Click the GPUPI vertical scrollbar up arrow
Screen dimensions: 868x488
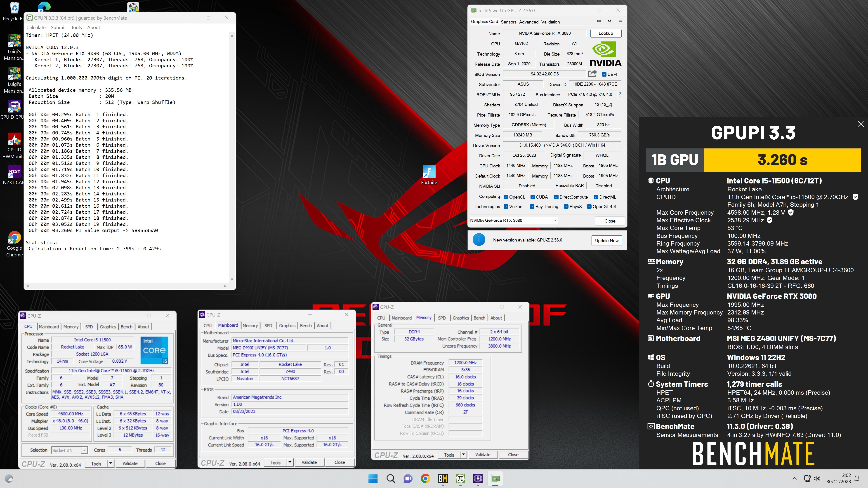pos(232,35)
